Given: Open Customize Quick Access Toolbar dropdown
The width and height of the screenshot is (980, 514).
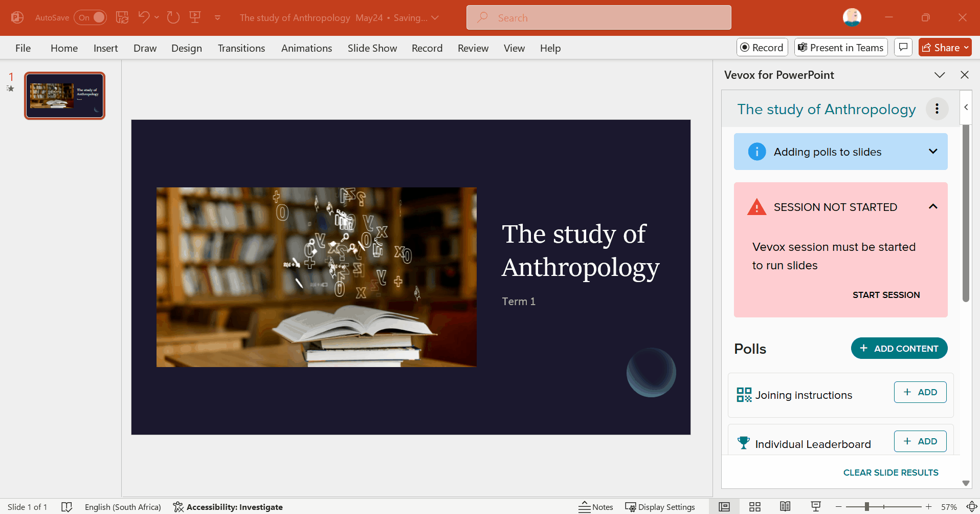Looking at the screenshot, I should (217, 17).
